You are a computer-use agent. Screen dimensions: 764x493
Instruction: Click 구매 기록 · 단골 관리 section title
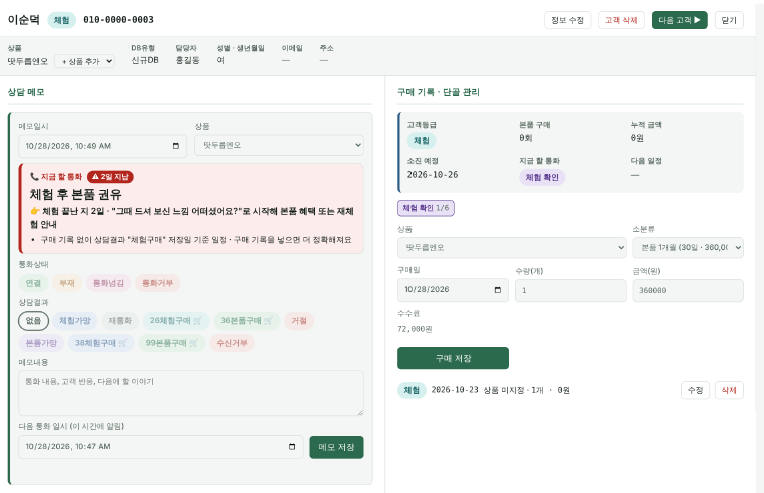point(439,92)
